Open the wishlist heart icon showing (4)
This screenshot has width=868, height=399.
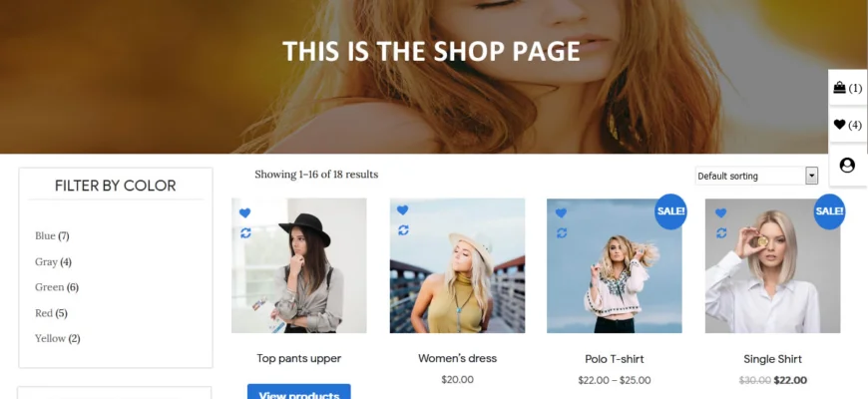click(x=847, y=125)
